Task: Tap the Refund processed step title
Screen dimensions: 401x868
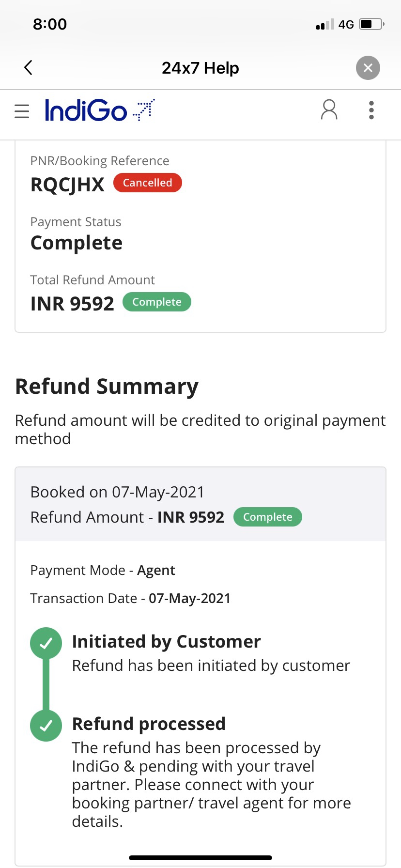Action: point(149,724)
